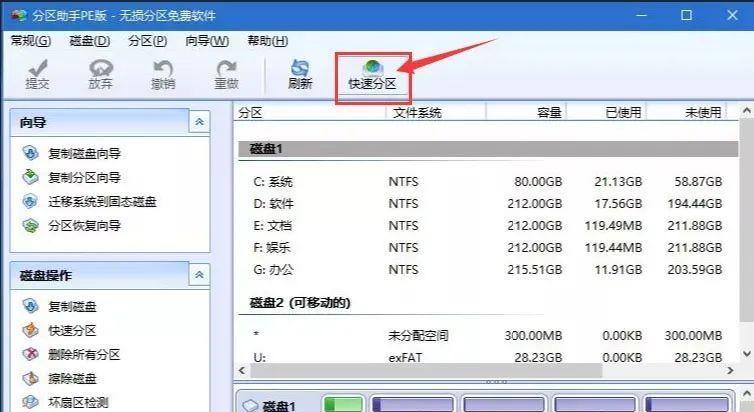
Task: Select 擦除磁盘 operation
Action: pos(72,378)
